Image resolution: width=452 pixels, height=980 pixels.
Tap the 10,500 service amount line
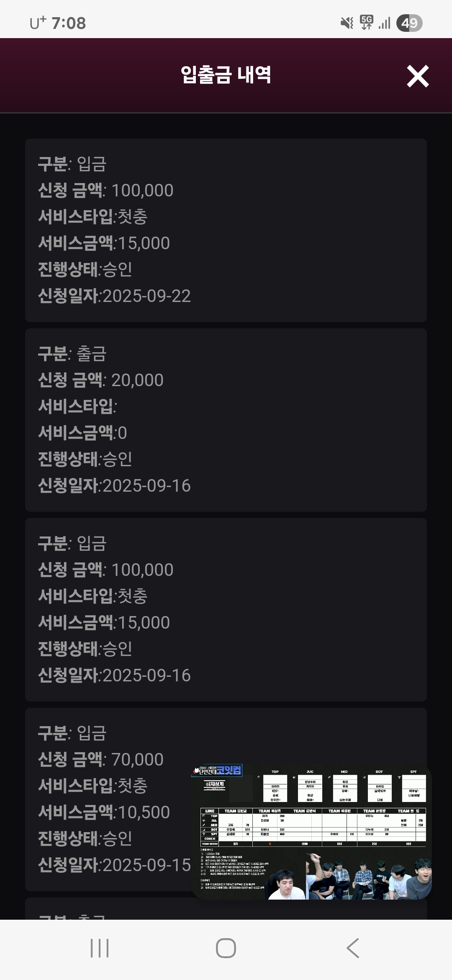[x=104, y=812]
